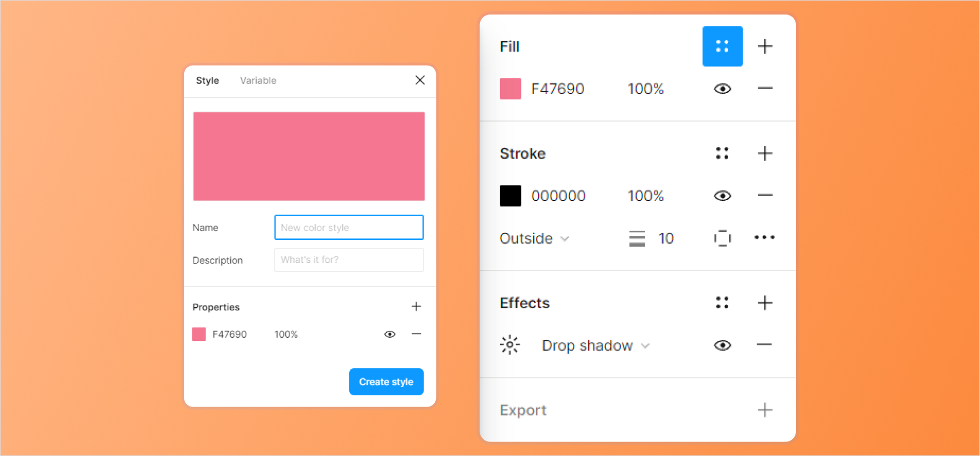
Task: Open the Outside stroke alignment dropdown
Action: (534, 238)
